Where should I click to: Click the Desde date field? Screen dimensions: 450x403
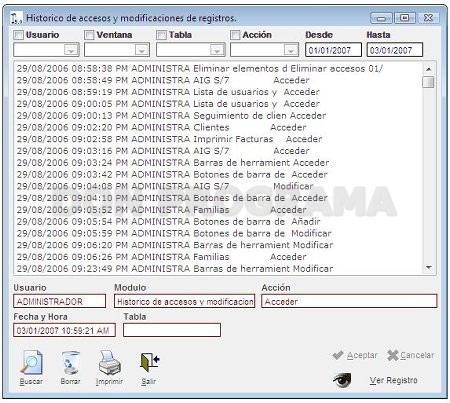(x=333, y=50)
